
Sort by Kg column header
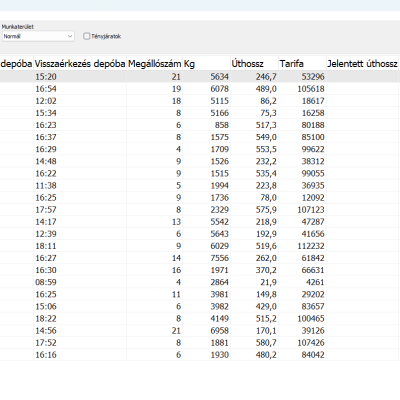click(206, 64)
